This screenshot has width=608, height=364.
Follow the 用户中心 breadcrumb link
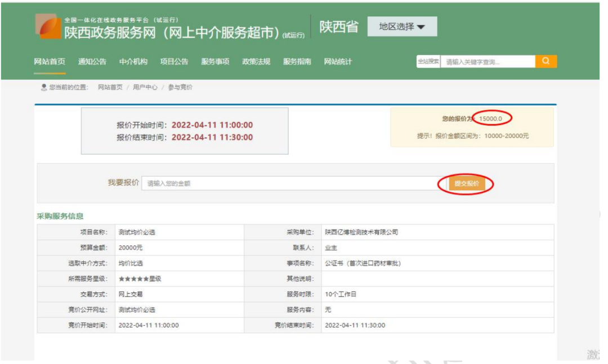pos(145,87)
